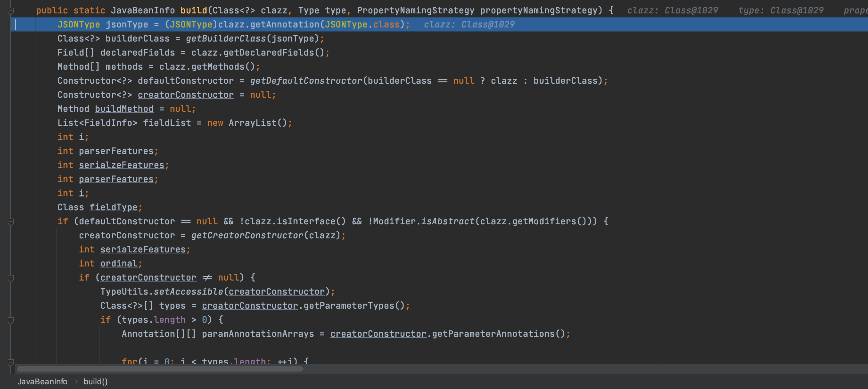Click the underlined buildMethod variable
This screenshot has width=868, height=389.
pyautogui.click(x=124, y=109)
